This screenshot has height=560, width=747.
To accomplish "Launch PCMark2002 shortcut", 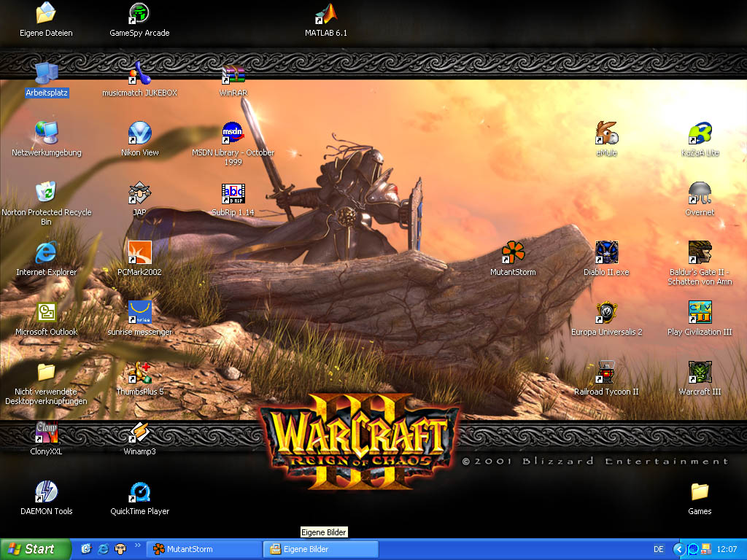I will tap(139, 252).
